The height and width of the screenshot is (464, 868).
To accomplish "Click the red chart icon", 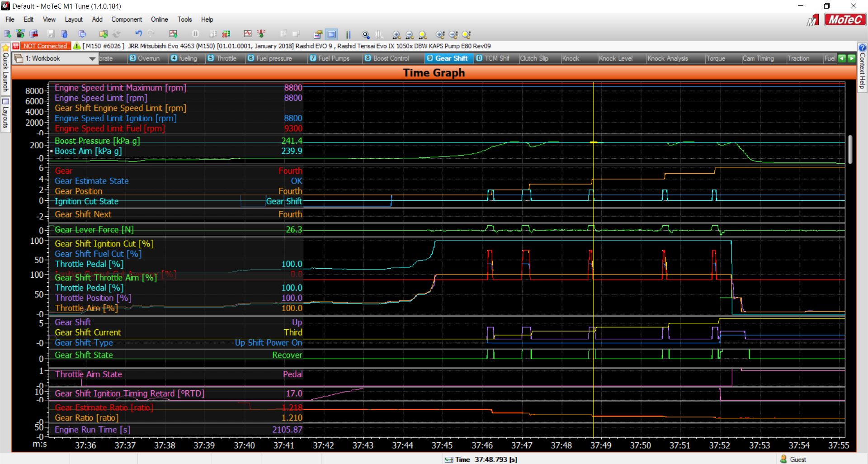I will tap(248, 34).
